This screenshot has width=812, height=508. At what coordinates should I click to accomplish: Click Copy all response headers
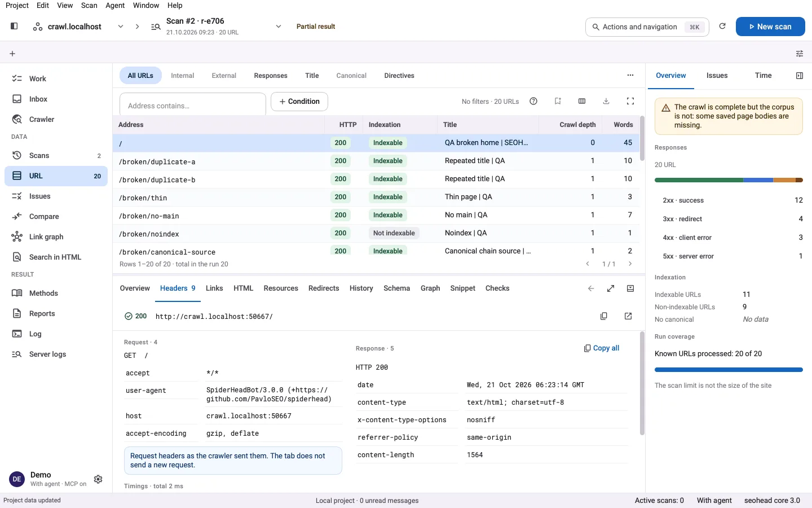coord(602,348)
